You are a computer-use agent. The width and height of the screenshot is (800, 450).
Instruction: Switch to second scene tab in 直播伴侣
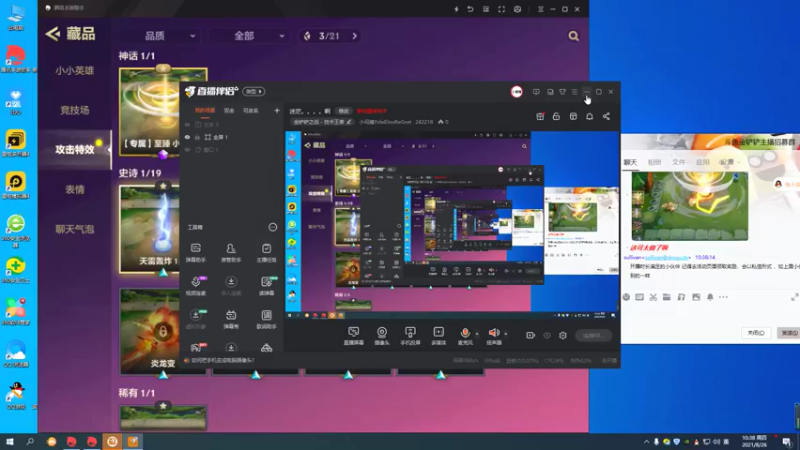pyautogui.click(x=229, y=110)
